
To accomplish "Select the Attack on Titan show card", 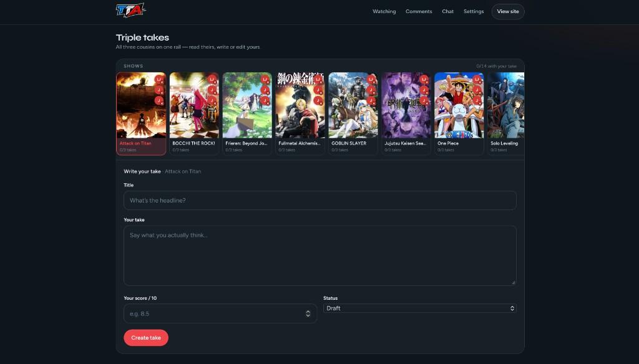I will (141, 113).
